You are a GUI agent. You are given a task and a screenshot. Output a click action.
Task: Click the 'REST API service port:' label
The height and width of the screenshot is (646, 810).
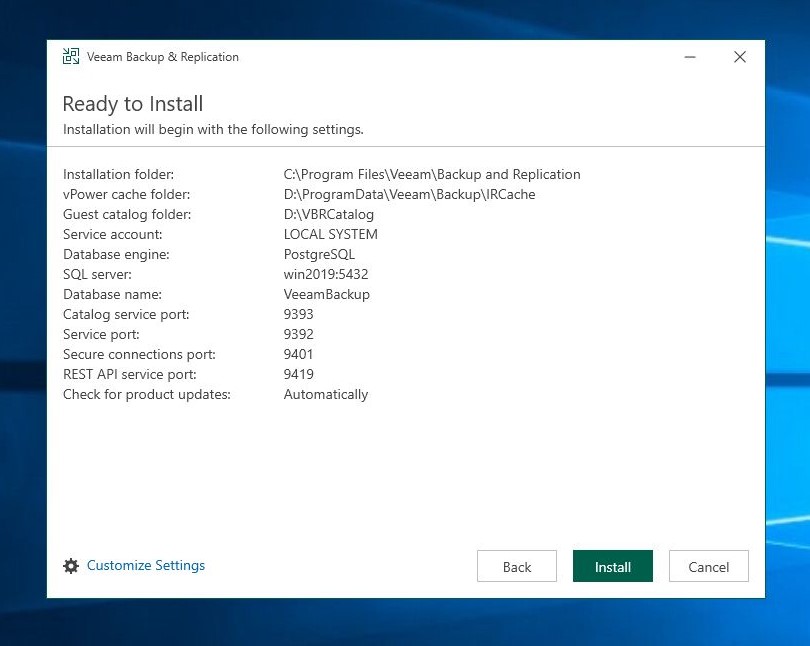tap(130, 374)
